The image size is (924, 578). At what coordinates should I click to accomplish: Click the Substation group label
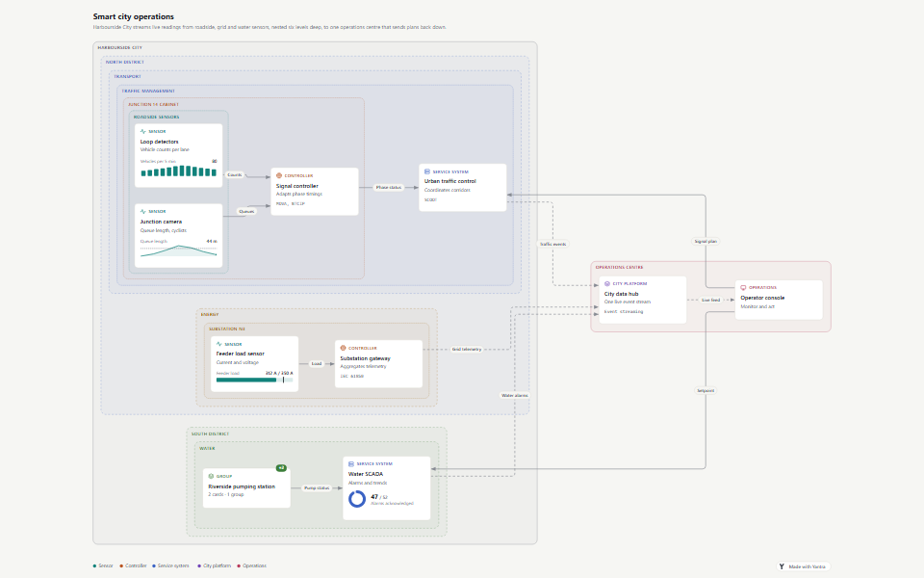[x=227, y=328]
